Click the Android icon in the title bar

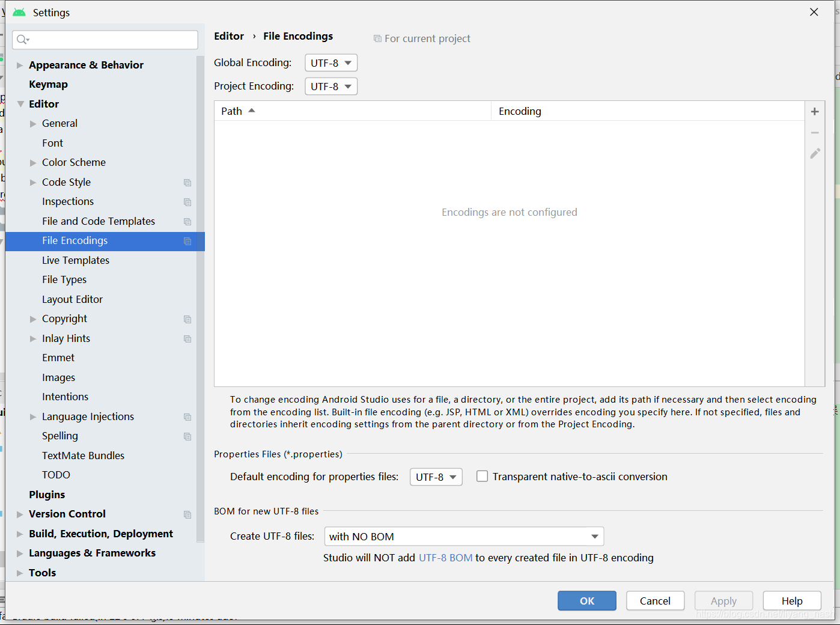tap(18, 11)
